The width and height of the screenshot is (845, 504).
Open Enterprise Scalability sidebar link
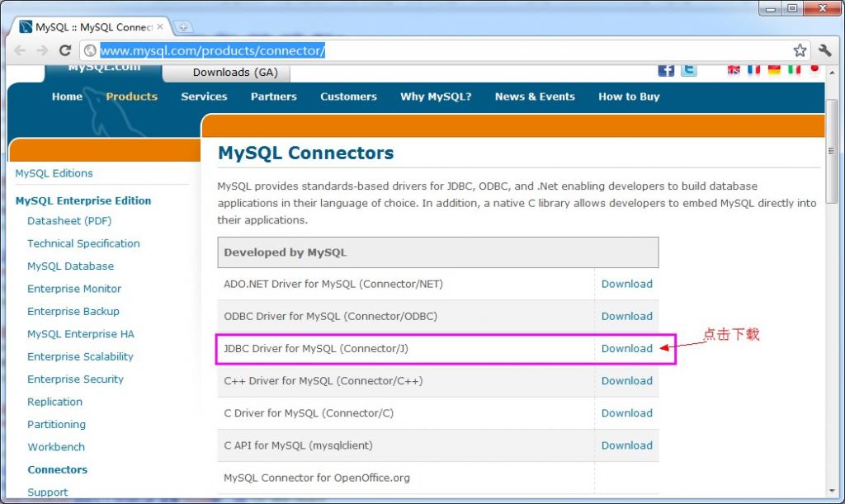[x=80, y=356]
